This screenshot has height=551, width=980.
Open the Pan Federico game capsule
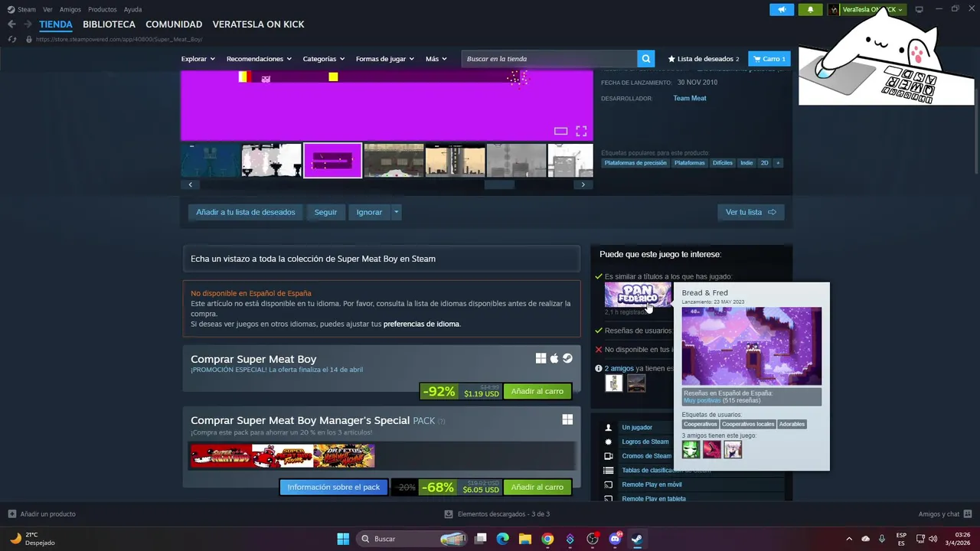pyautogui.click(x=638, y=295)
